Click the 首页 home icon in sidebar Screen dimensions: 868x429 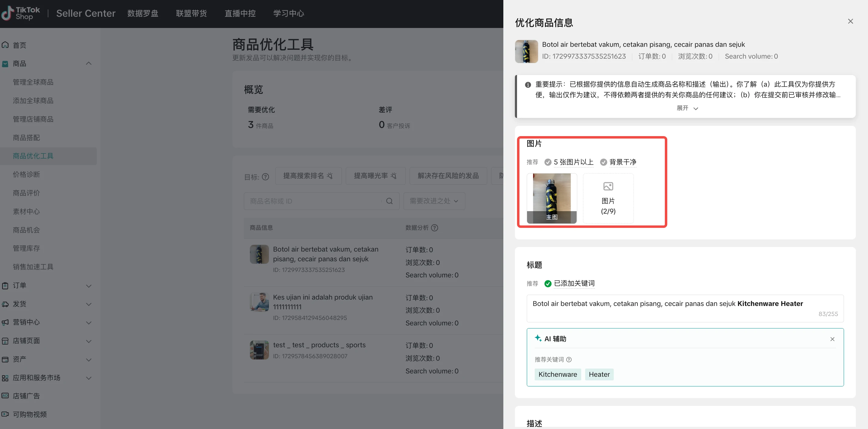[5, 45]
